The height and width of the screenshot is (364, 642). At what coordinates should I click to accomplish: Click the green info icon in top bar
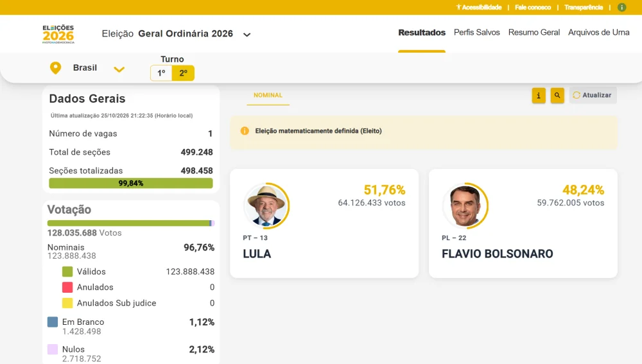click(x=621, y=7)
